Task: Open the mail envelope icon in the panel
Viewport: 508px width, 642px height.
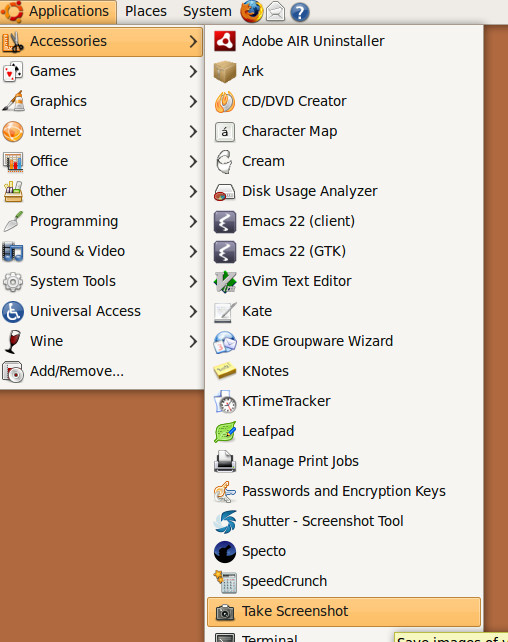Action: pyautogui.click(x=275, y=11)
